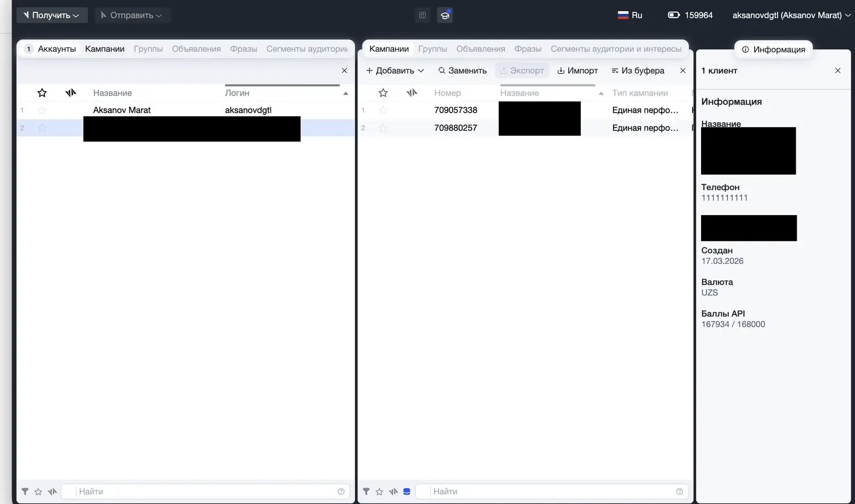
Task: Open filter icon in campaigns footer
Action: 366,491
